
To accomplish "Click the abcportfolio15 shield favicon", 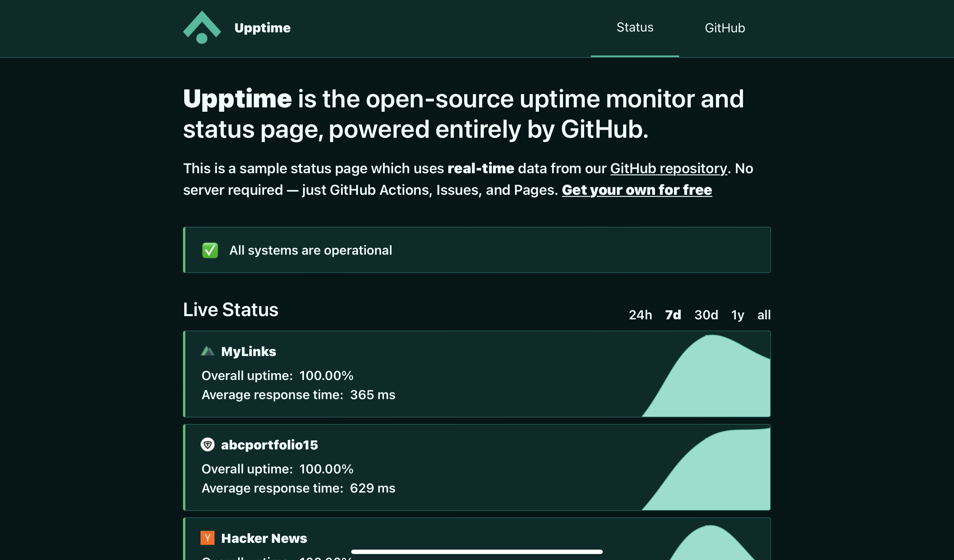I will click(207, 445).
